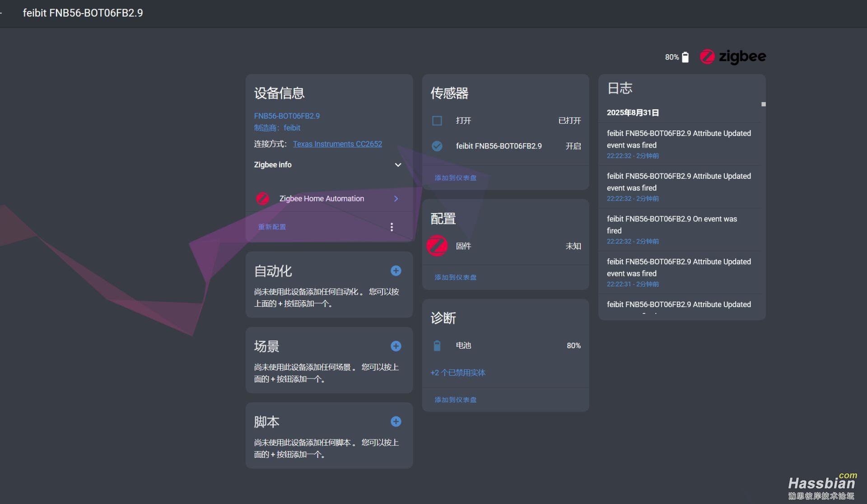This screenshot has width=867, height=504.
Task: Click the 自动化 card heading
Action: [x=273, y=271]
